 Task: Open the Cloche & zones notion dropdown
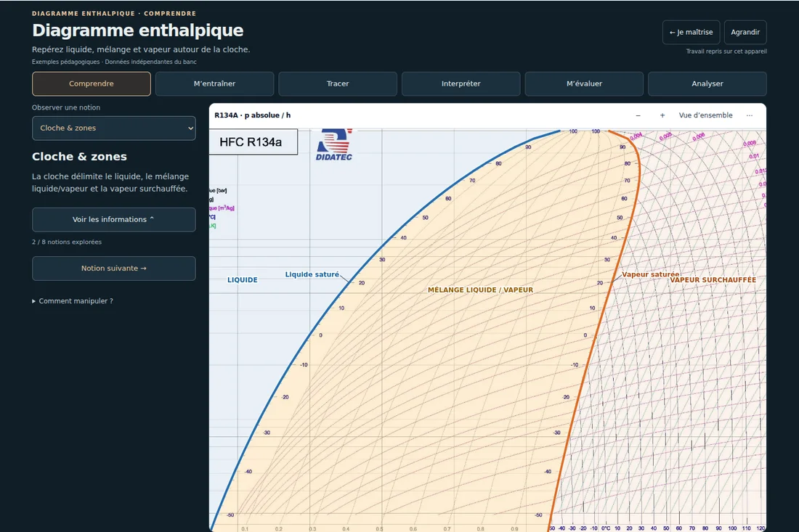click(x=113, y=128)
